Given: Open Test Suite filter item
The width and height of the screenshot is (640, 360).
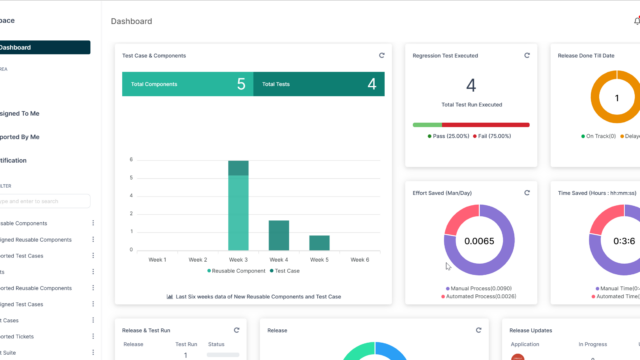Looking at the screenshot, I should pos(8,353).
